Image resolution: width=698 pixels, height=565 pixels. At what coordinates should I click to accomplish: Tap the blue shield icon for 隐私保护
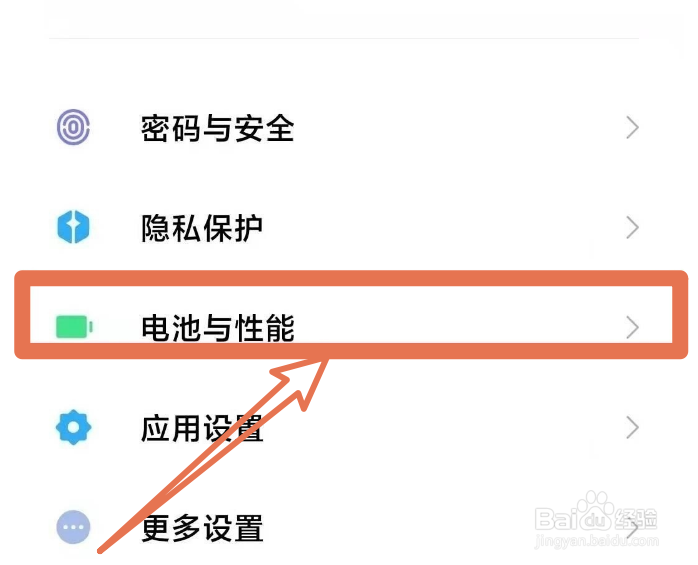(x=73, y=228)
